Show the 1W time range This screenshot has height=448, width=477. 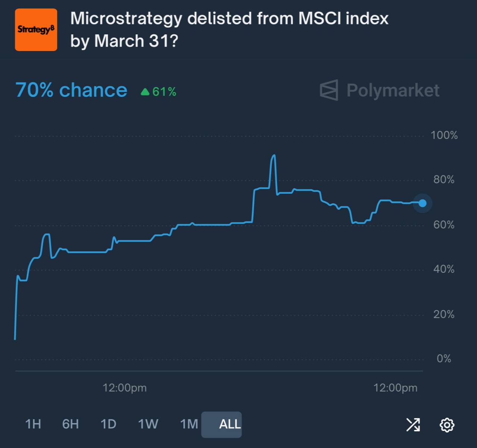point(148,424)
